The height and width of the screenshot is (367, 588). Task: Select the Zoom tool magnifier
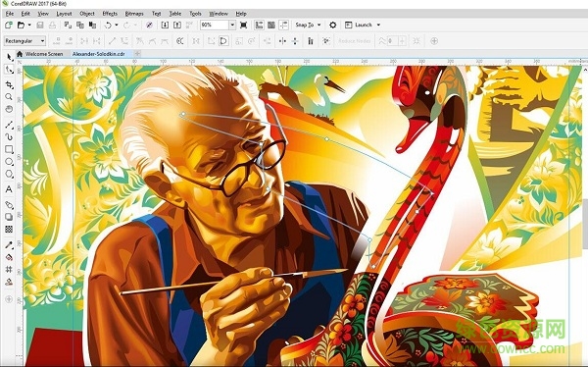pos(9,97)
